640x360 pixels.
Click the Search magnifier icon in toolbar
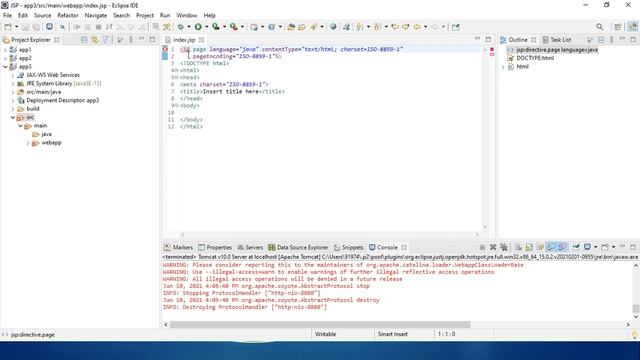coord(600,27)
